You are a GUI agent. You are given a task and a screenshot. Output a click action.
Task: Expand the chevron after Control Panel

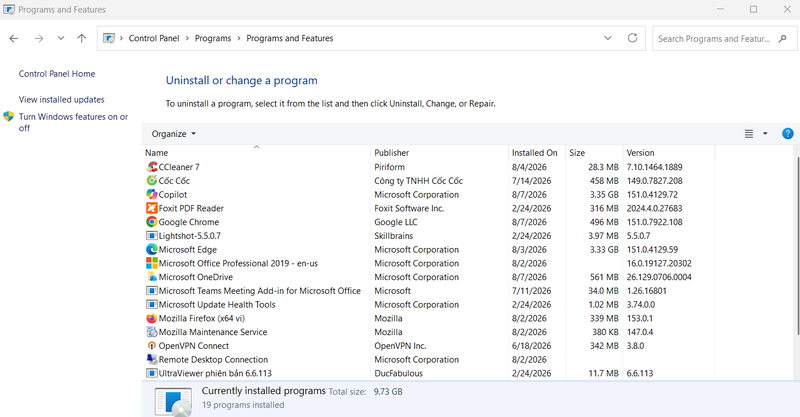[187, 38]
